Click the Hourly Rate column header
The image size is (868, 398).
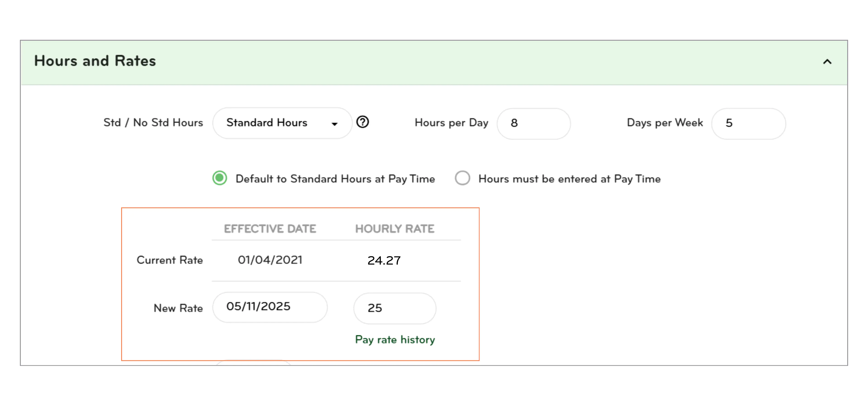click(395, 229)
